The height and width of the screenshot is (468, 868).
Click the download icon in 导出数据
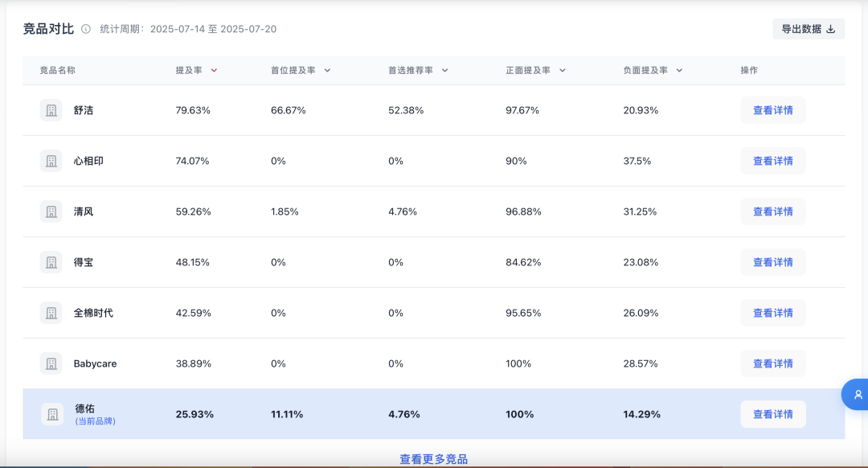(x=830, y=29)
